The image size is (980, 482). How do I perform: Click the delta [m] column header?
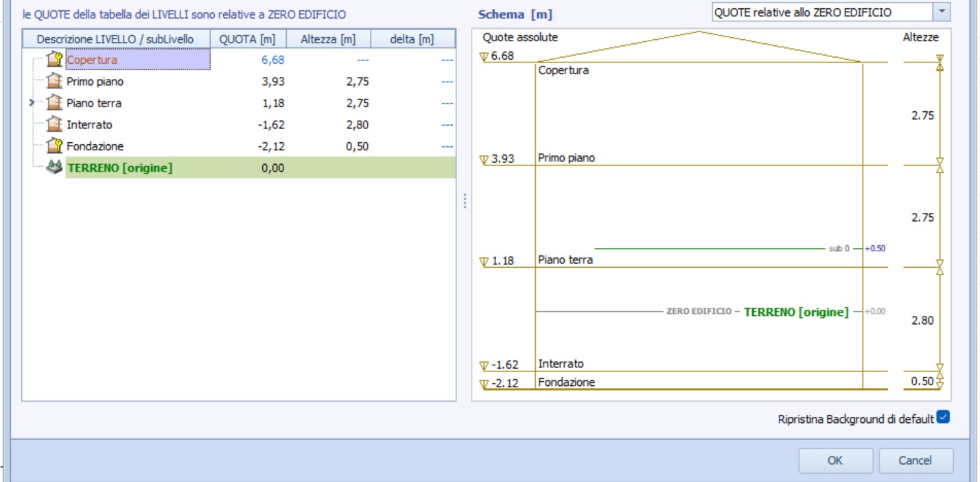point(412,40)
